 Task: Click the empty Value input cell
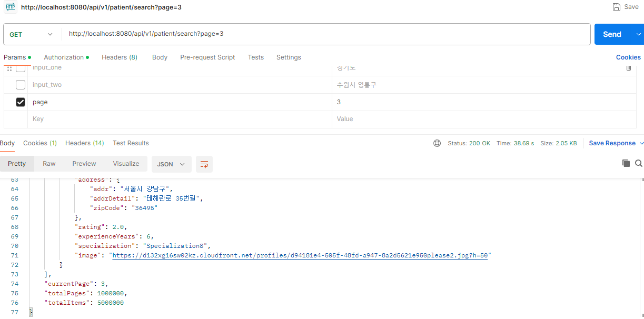point(484,119)
